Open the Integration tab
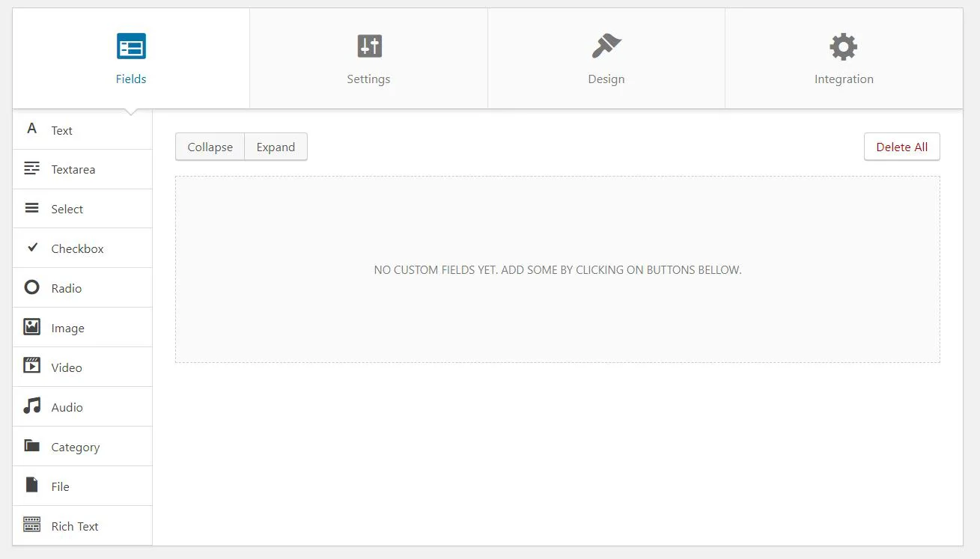This screenshot has width=980, height=559. [844, 58]
